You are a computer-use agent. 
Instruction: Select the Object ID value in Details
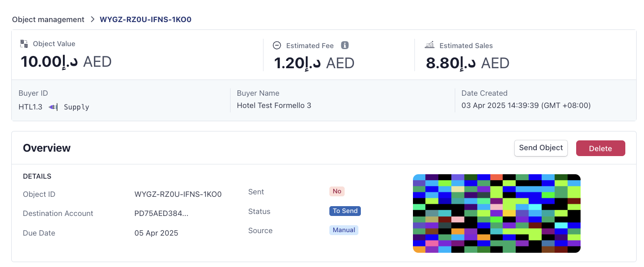coord(178,194)
